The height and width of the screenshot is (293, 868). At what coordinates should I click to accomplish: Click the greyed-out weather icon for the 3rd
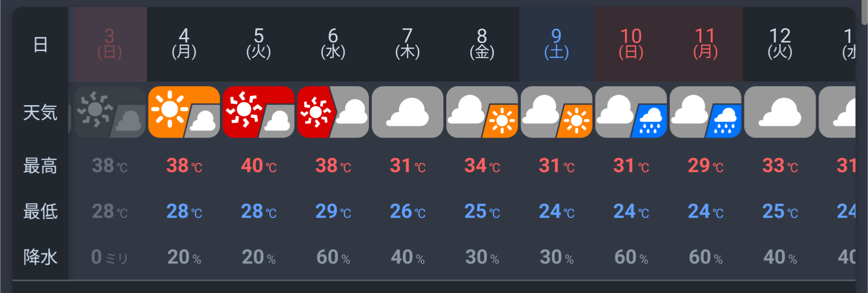tap(109, 112)
